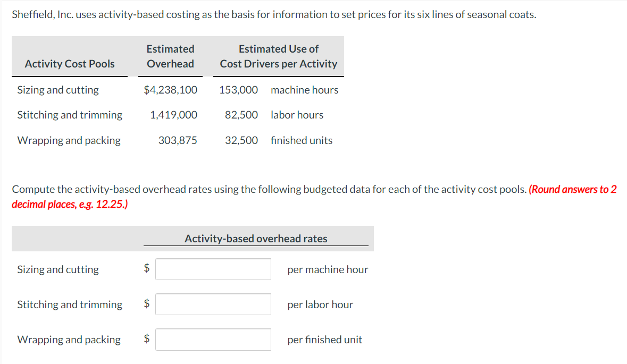Select the $4,238,100 overhead value
The height and width of the screenshot is (364, 627).
tap(170, 90)
